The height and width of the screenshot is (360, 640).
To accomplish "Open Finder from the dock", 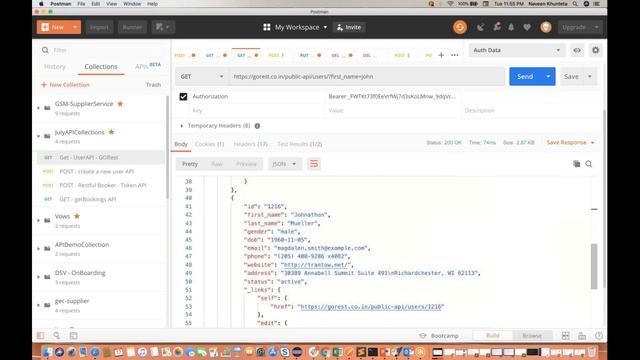I will coord(47,352).
